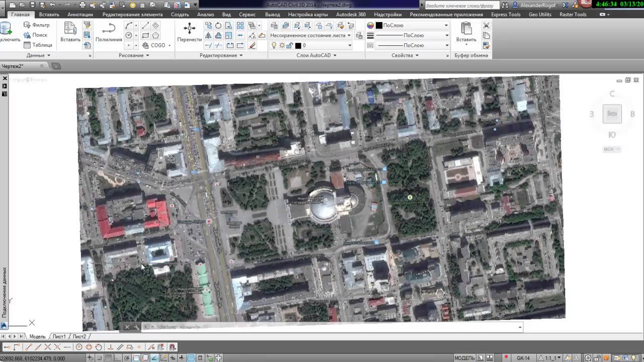Open the linetype ПоСлою dropdown
The width and height of the screenshot is (644, 362).
click(446, 45)
